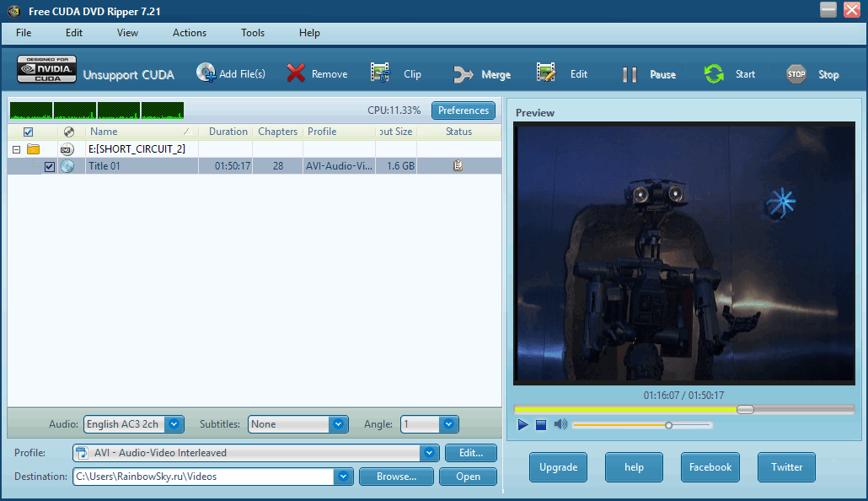Image resolution: width=868 pixels, height=501 pixels.
Task: Select the Title 01 row name
Action: (104, 166)
